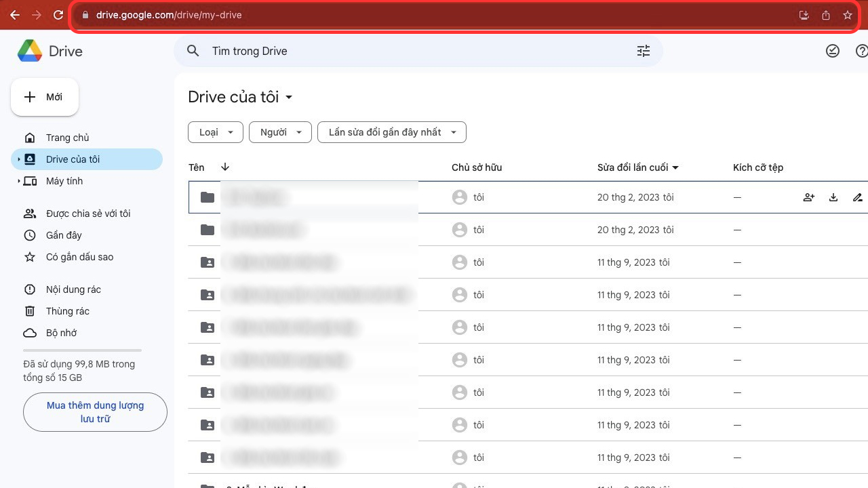Go to Trang chủ in sidebar
The height and width of the screenshot is (488, 868).
click(x=67, y=138)
